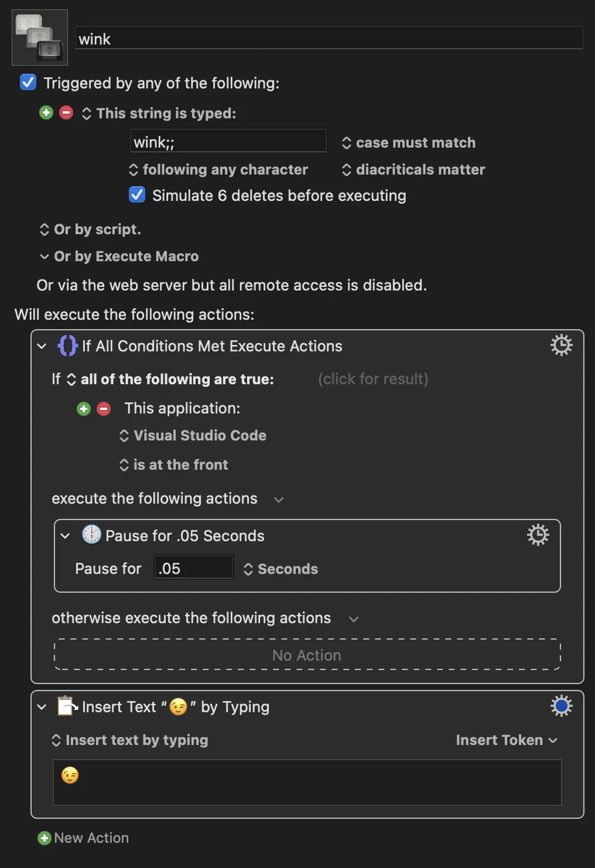This screenshot has width=595, height=868.
Task: Remove the string trigger with the red minus
Action: [66, 112]
